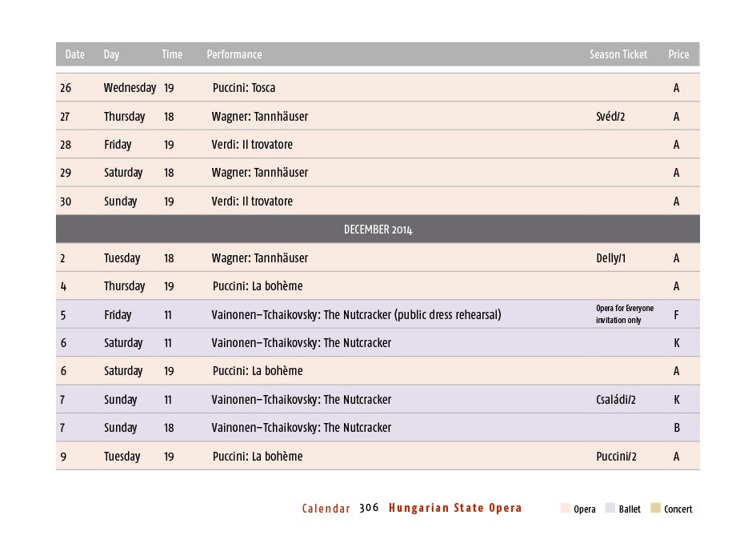Open the Nutcracker public dress rehearsal entry
The height and width of the screenshot is (543, 756).
tap(356, 315)
